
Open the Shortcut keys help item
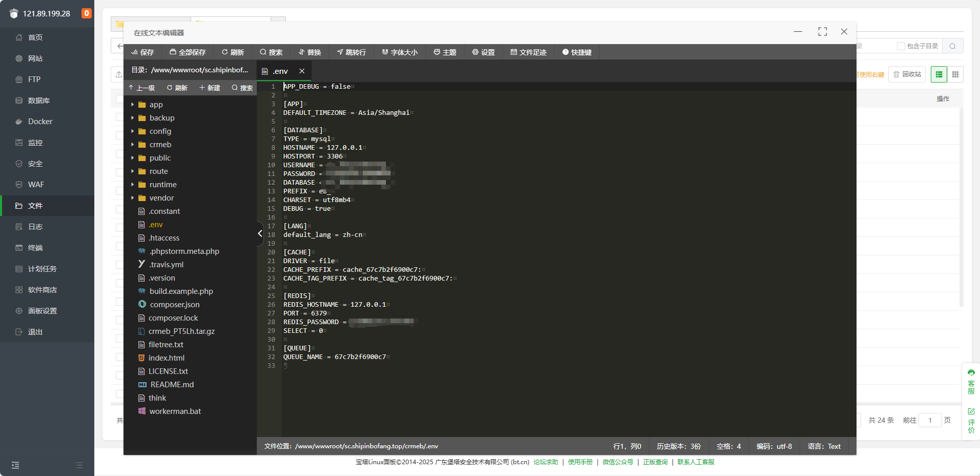coord(577,52)
